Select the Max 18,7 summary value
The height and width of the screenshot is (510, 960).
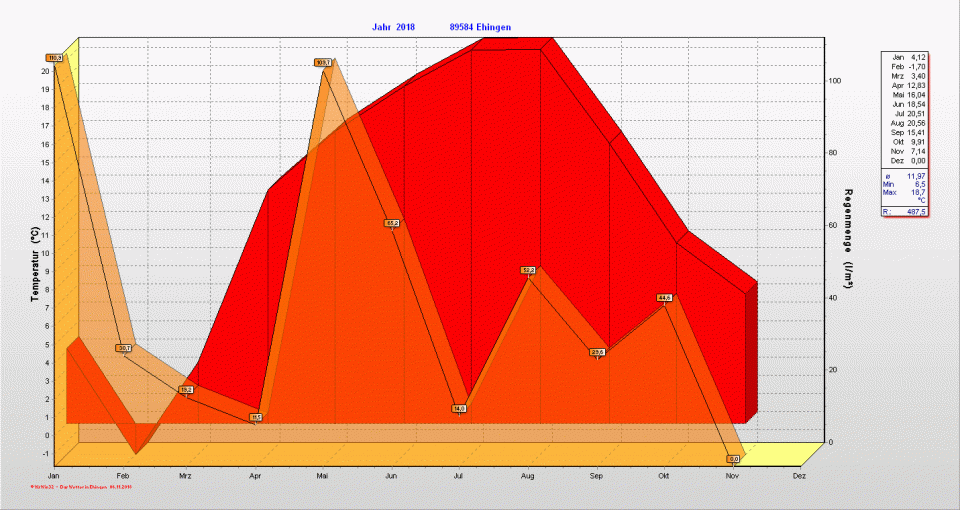(907, 192)
